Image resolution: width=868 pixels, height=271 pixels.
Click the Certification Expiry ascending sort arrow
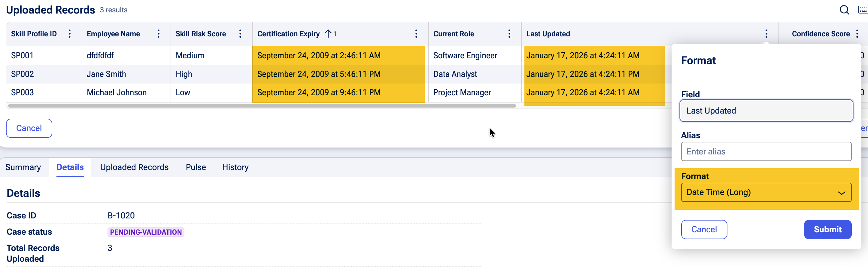point(328,34)
